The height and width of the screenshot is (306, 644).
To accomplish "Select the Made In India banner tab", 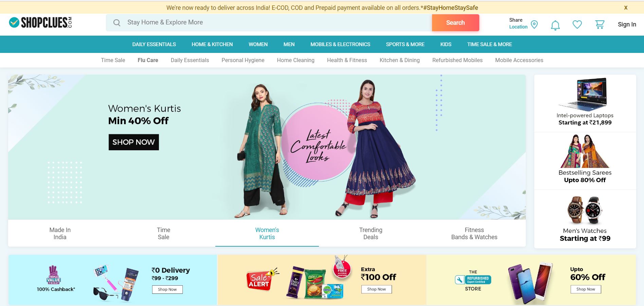I will pos(60,233).
